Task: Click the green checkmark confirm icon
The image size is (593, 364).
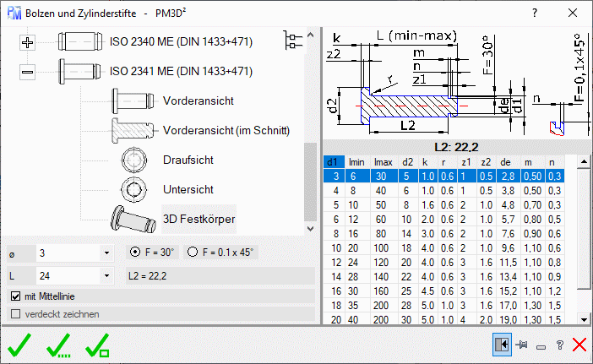Action: pos(19,345)
